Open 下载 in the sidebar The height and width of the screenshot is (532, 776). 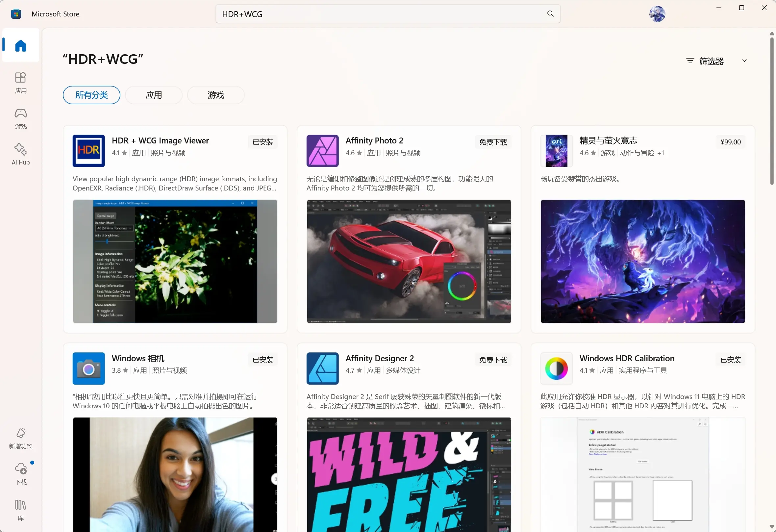(x=20, y=474)
